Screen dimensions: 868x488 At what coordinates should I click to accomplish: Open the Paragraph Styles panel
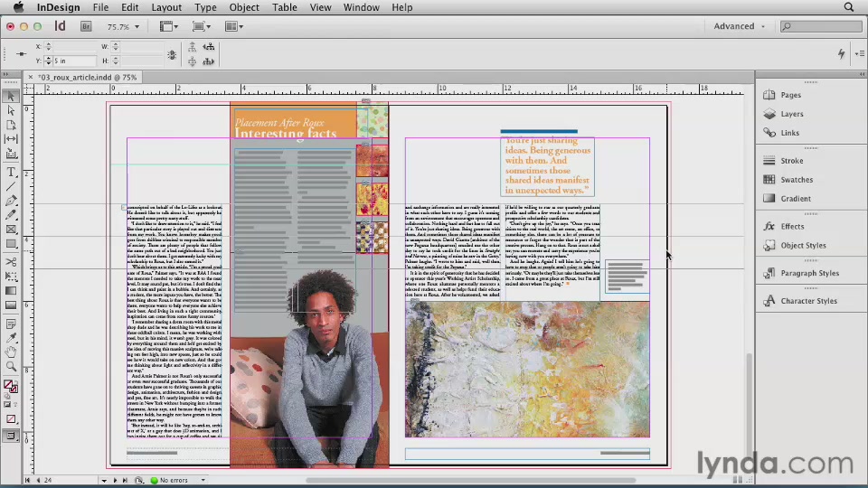tap(811, 273)
